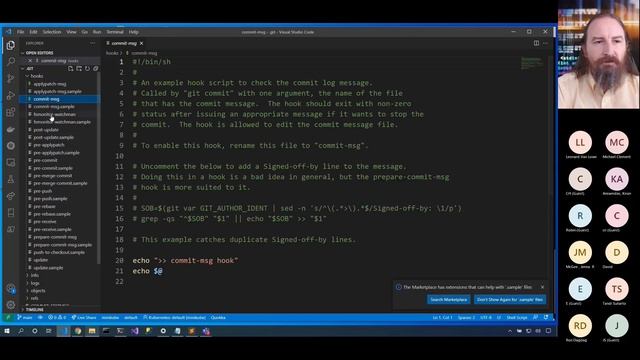
Task: Open the File menu
Action: pyautogui.click(x=20, y=32)
